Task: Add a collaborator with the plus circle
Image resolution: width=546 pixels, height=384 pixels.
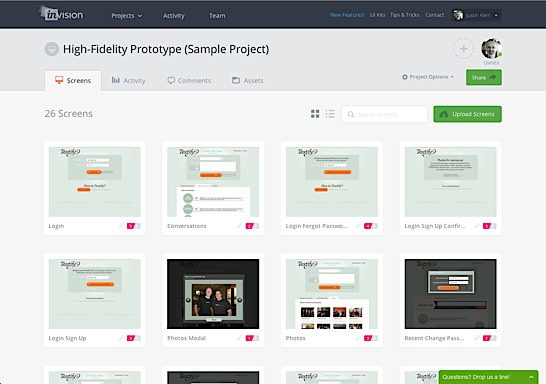Action: [463, 48]
